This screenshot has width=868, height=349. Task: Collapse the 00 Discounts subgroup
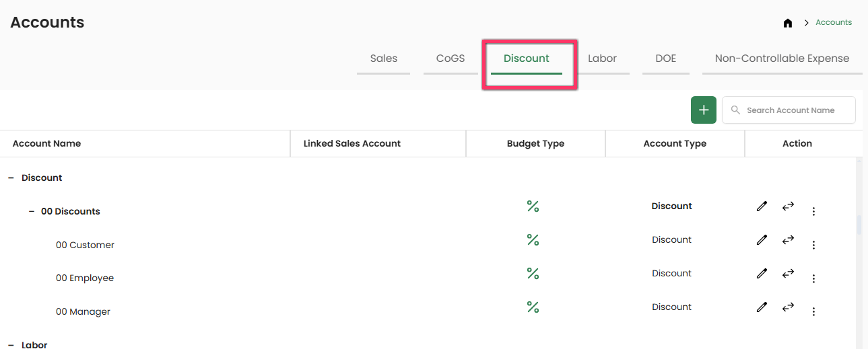32,212
